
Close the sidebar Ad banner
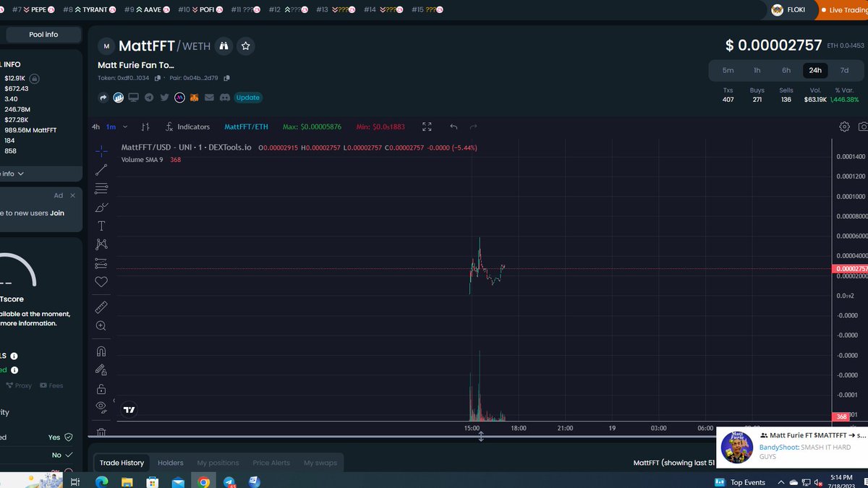73,195
